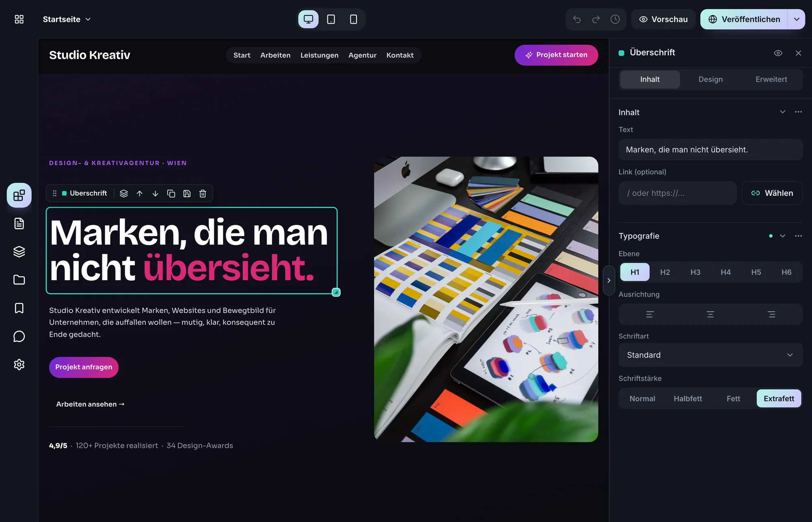This screenshot has height=522, width=812.
Task: Switch to the Erweitert tab
Action: coord(771,79)
